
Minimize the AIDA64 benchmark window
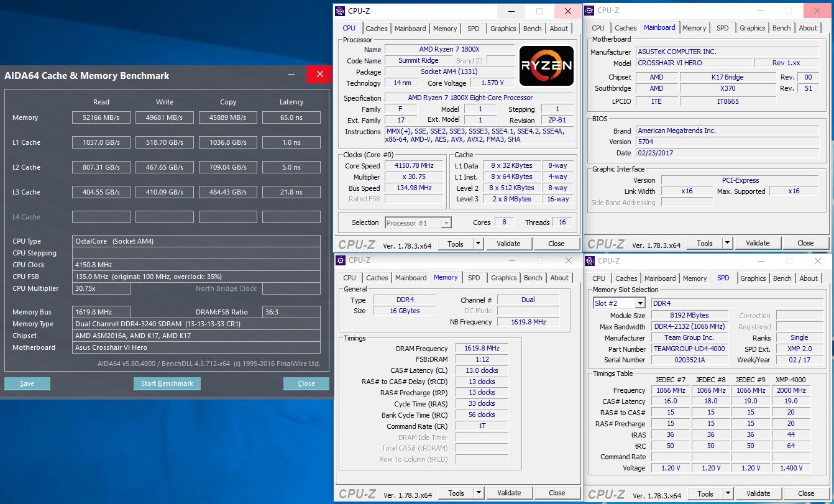(x=292, y=75)
